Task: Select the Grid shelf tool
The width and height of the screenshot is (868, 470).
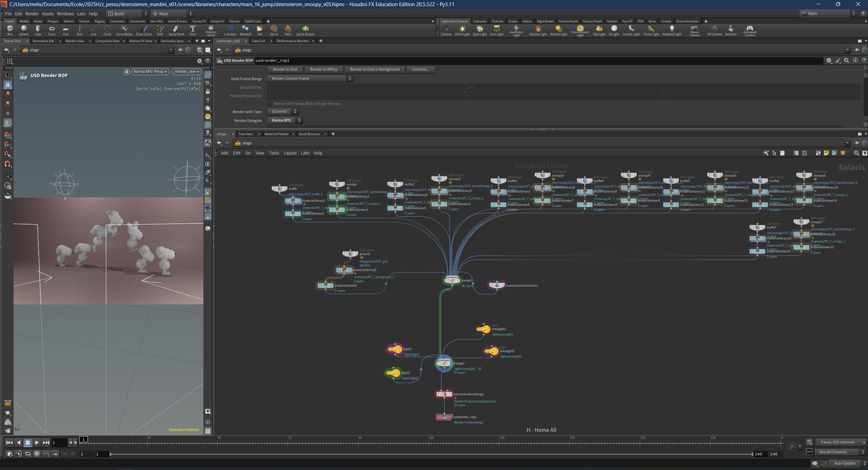Action: click(66, 30)
